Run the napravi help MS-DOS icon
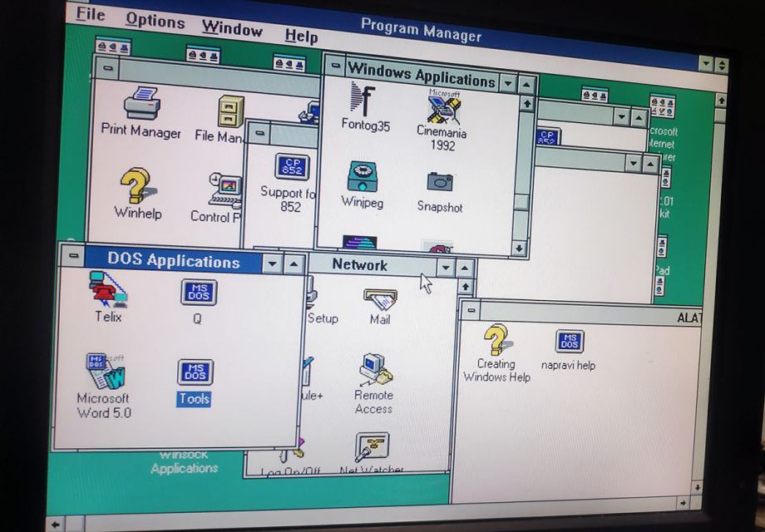765x532 pixels. pos(570,341)
